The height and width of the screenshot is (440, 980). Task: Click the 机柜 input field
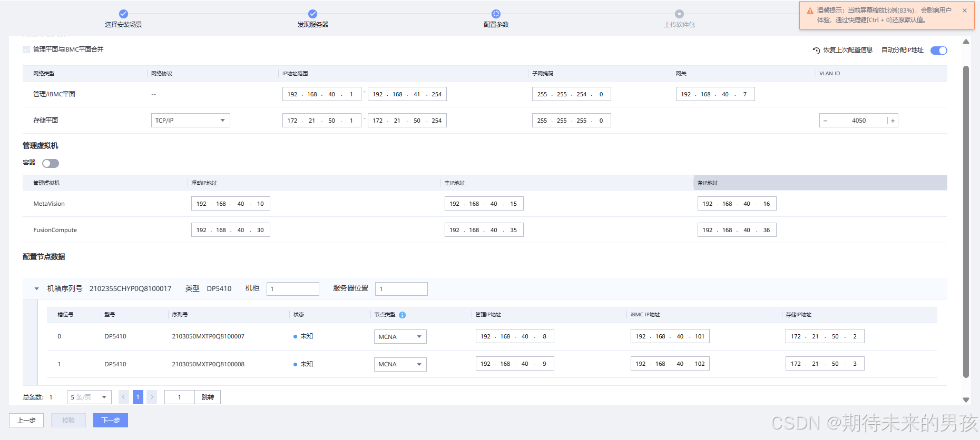coord(293,289)
